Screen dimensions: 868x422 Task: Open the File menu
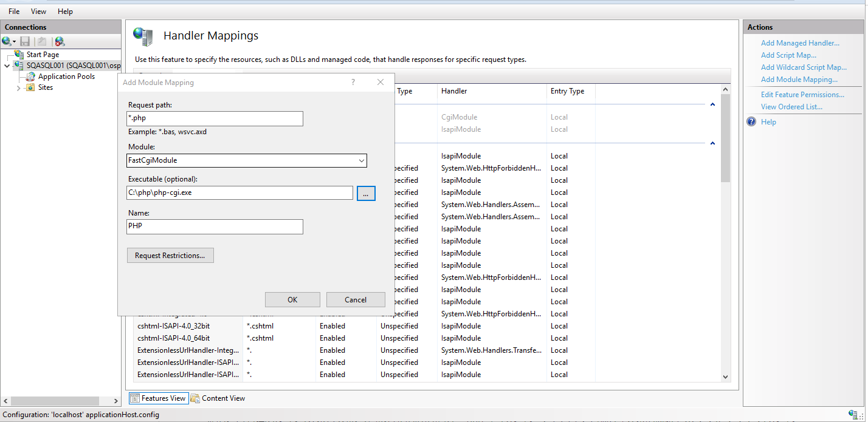tap(14, 12)
